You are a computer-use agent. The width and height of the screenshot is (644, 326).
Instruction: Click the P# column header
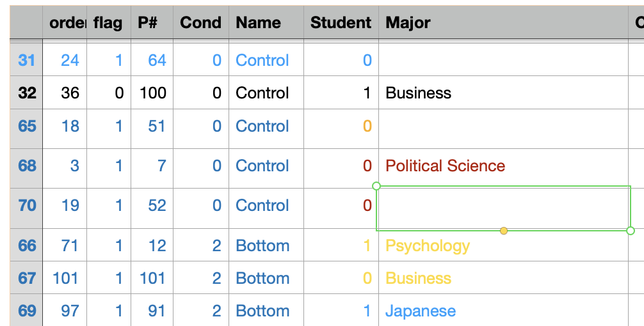[x=152, y=22]
